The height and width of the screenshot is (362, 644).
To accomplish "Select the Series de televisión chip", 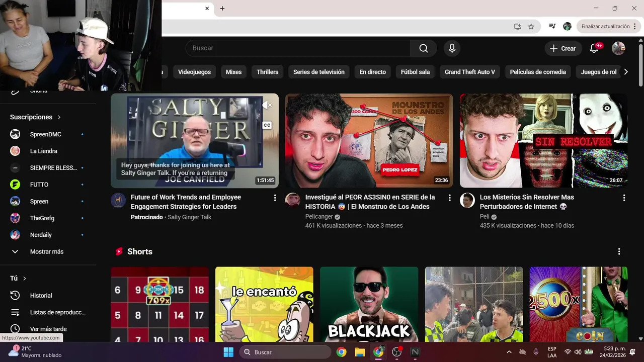I will pos(319,72).
